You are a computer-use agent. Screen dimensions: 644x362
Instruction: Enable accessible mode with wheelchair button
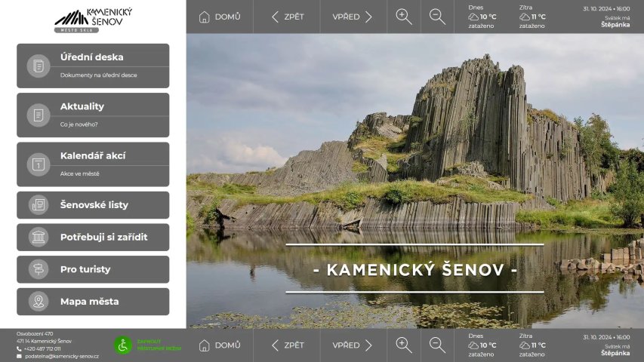pyautogui.click(x=123, y=345)
